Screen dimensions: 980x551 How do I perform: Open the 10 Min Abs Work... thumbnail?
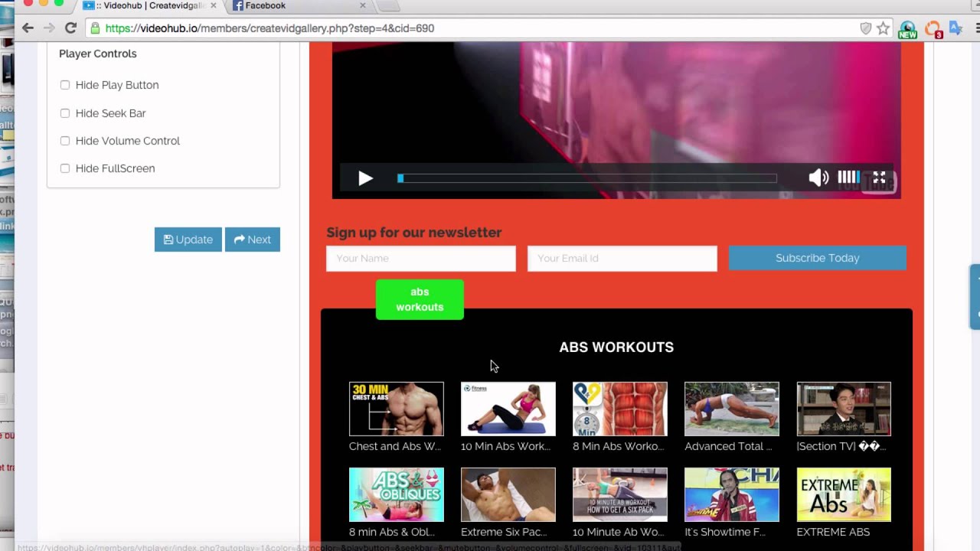point(508,409)
